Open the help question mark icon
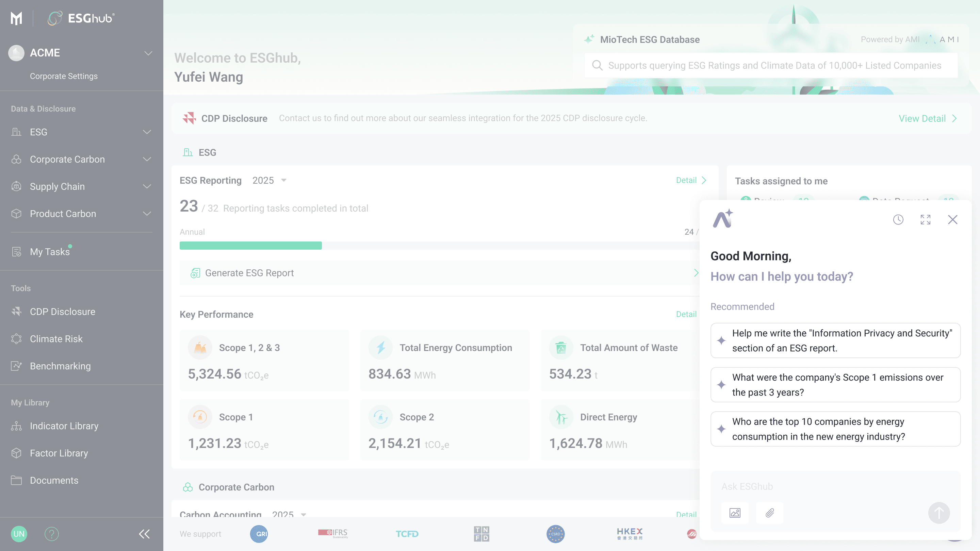Viewport: 980px width, 551px height. tap(52, 534)
